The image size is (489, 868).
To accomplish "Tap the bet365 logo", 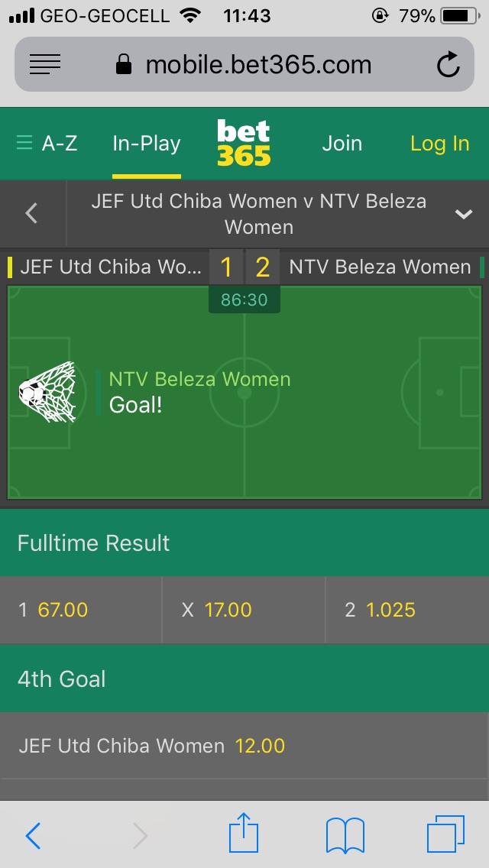I will [244, 143].
